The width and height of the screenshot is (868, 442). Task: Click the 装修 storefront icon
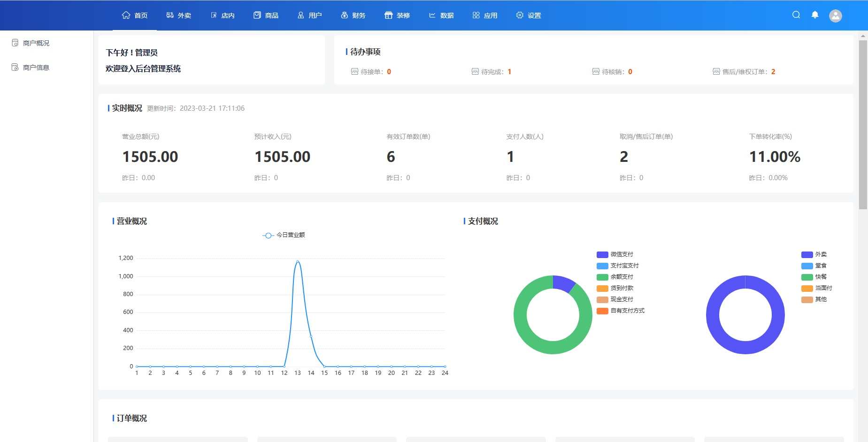(388, 15)
